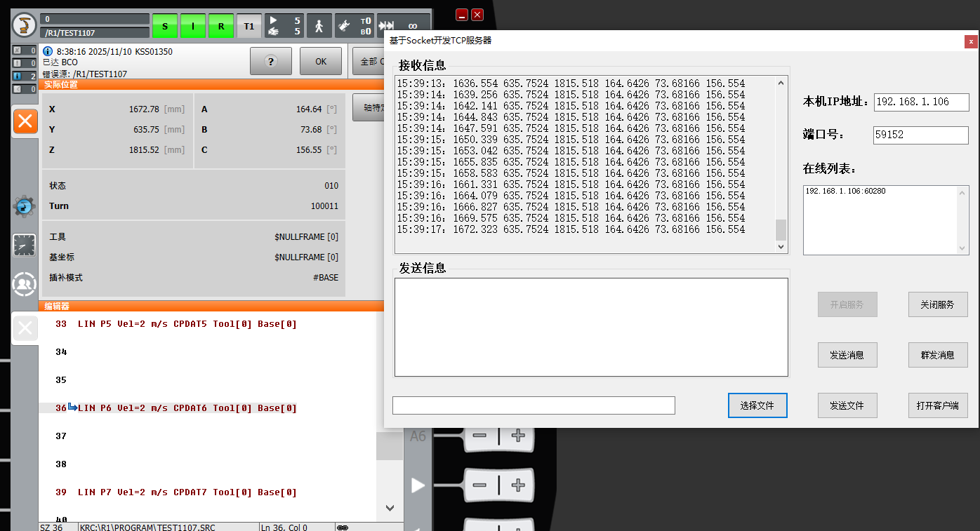
Task: Click the Turn value 100011
Action: click(324, 206)
